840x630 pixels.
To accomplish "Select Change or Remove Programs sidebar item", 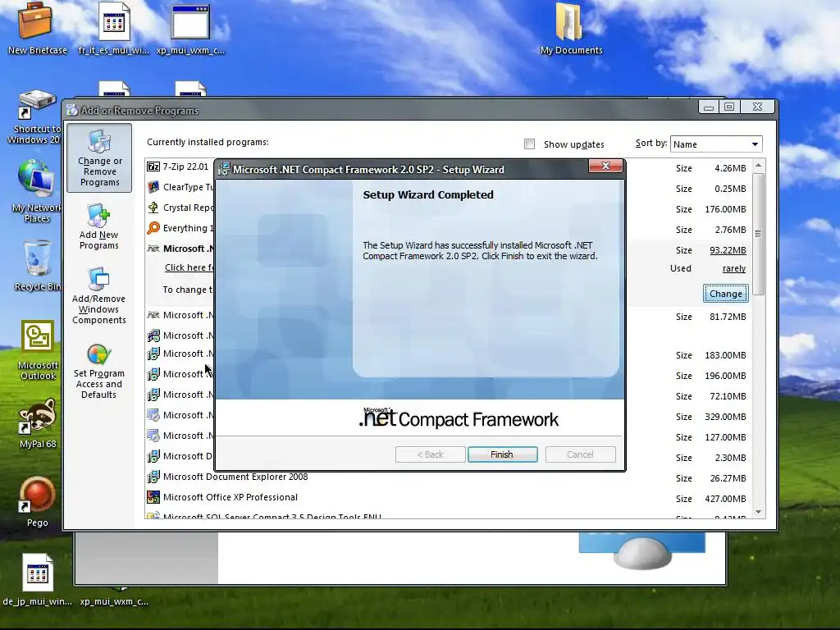I will coord(99,158).
